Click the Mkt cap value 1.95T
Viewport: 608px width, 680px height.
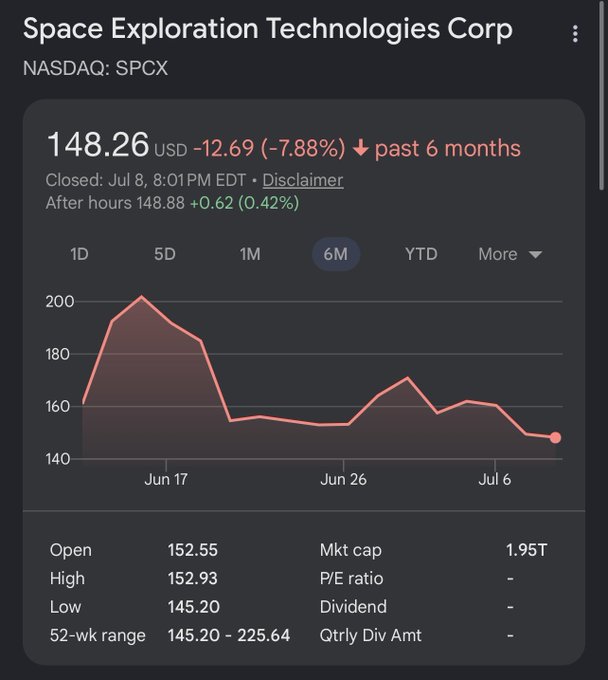[x=526, y=550]
